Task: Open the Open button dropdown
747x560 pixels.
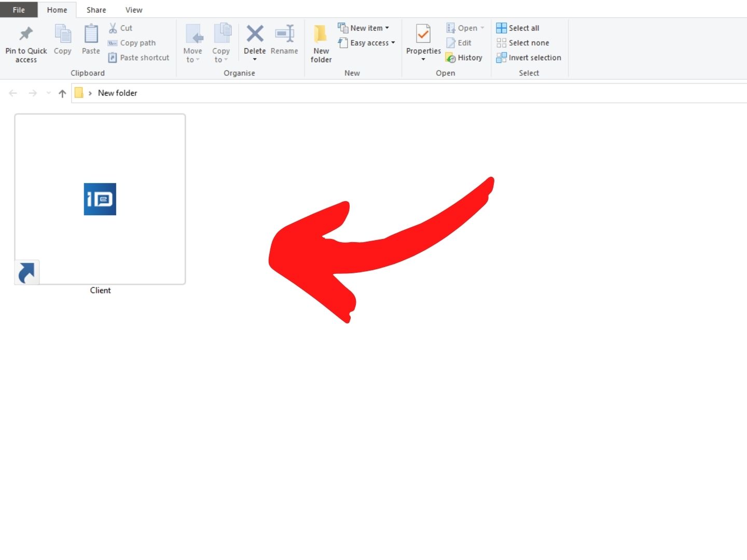Action: pyautogui.click(x=465, y=28)
